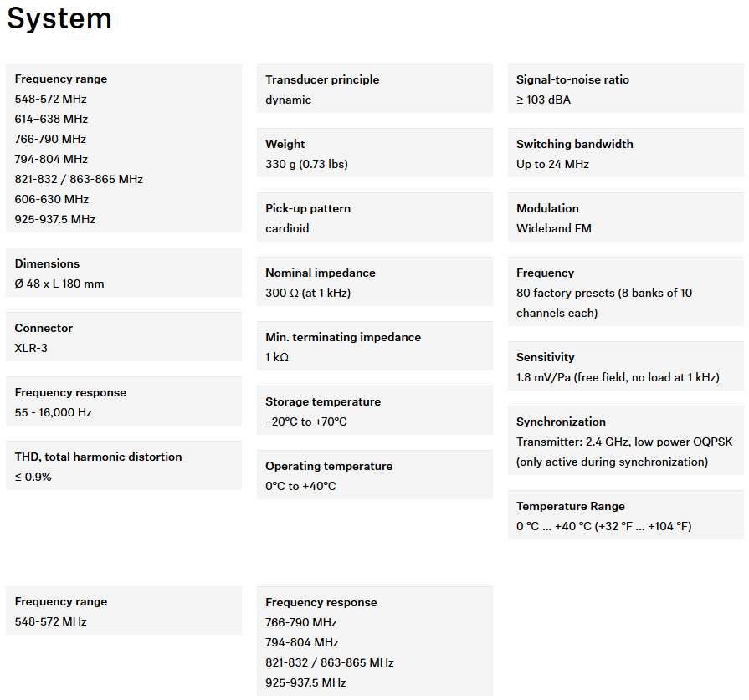Select the Nominal impedance heading
The image size is (749, 700).
click(320, 273)
